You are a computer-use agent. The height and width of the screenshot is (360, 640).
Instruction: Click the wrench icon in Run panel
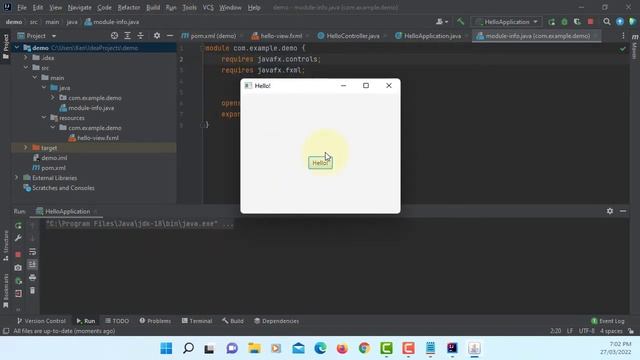pos(18,238)
